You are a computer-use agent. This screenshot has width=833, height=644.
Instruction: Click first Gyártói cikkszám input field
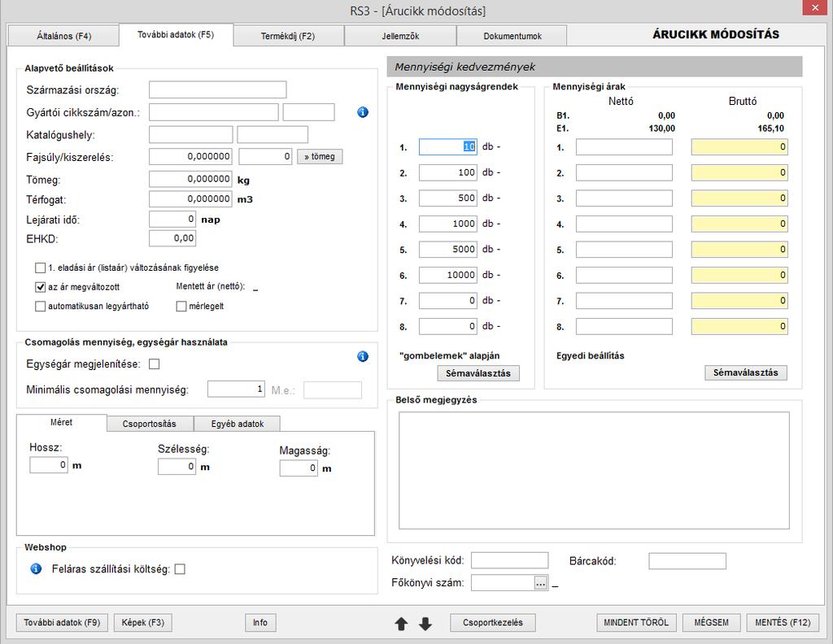coord(214,112)
